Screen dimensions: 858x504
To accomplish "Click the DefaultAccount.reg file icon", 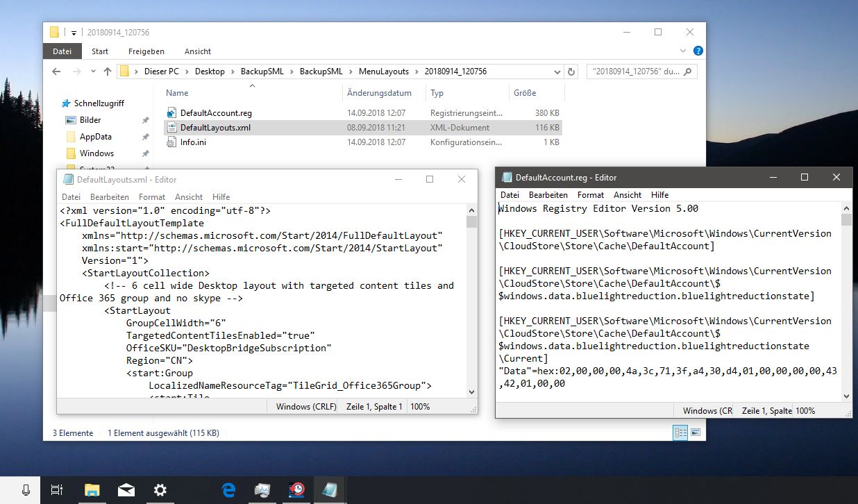I will pos(172,112).
